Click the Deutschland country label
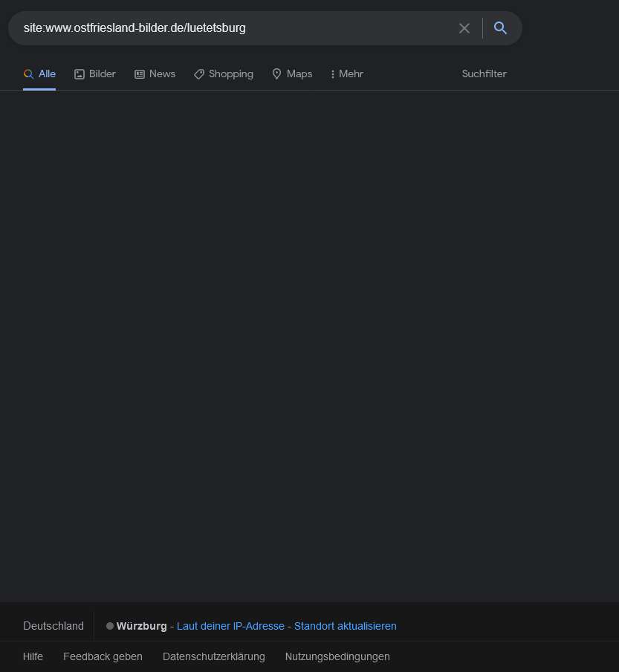619x672 pixels. (x=54, y=626)
